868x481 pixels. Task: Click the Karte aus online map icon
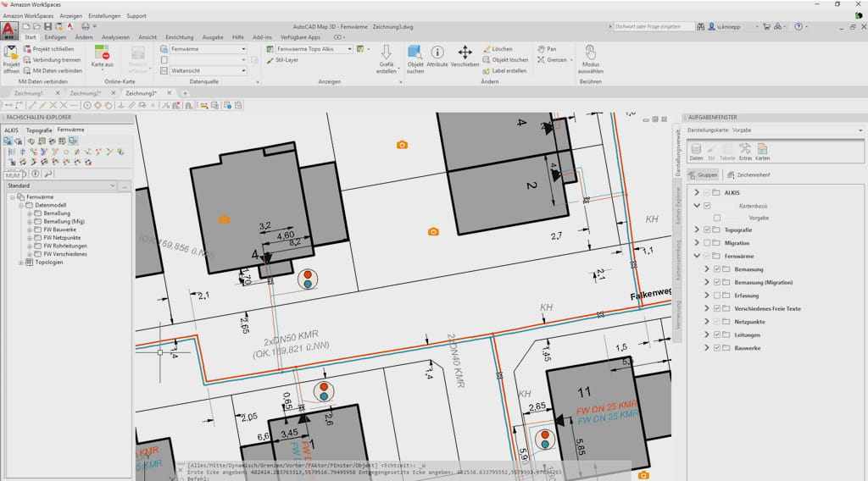[102, 53]
